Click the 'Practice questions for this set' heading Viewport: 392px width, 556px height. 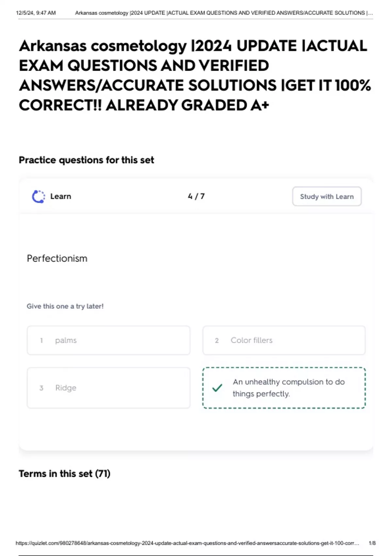[86, 160]
